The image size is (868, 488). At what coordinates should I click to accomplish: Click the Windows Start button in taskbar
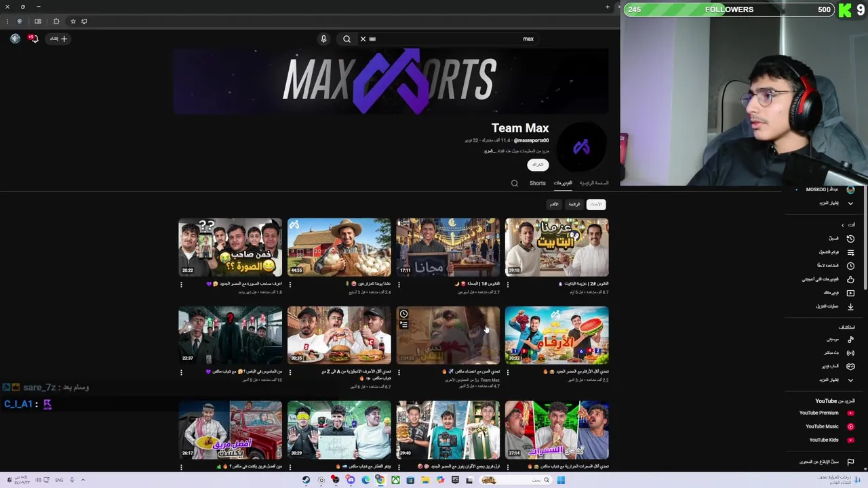[x=561, y=480]
